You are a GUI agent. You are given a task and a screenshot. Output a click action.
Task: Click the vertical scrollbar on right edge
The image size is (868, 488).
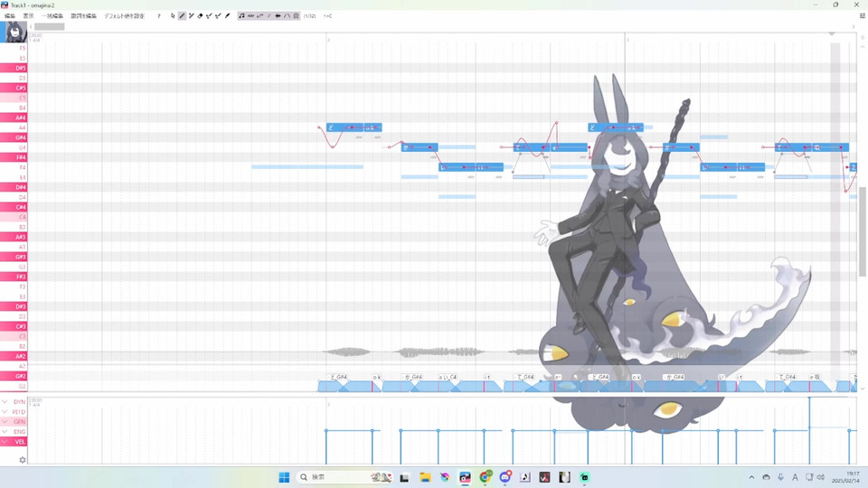[x=862, y=231]
